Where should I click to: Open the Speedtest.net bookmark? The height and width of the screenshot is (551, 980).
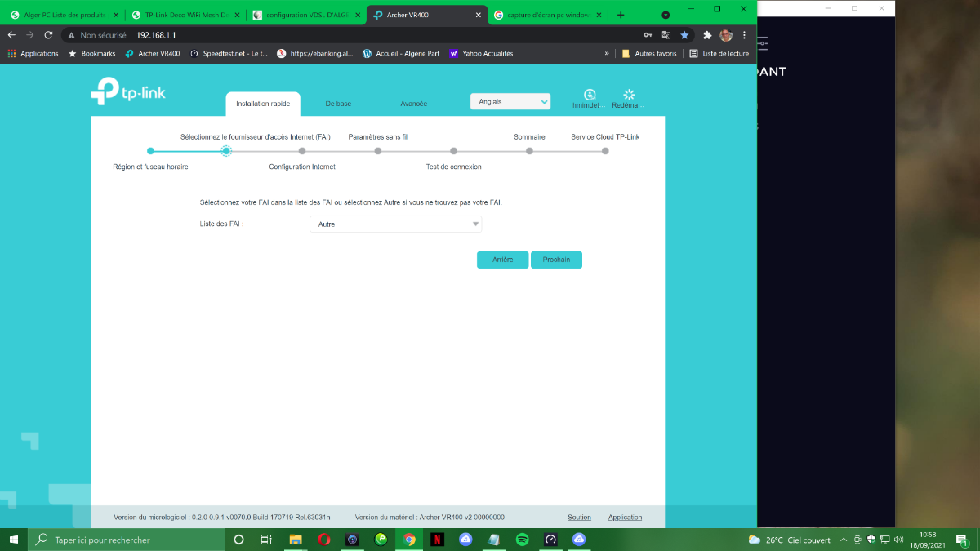coord(229,53)
